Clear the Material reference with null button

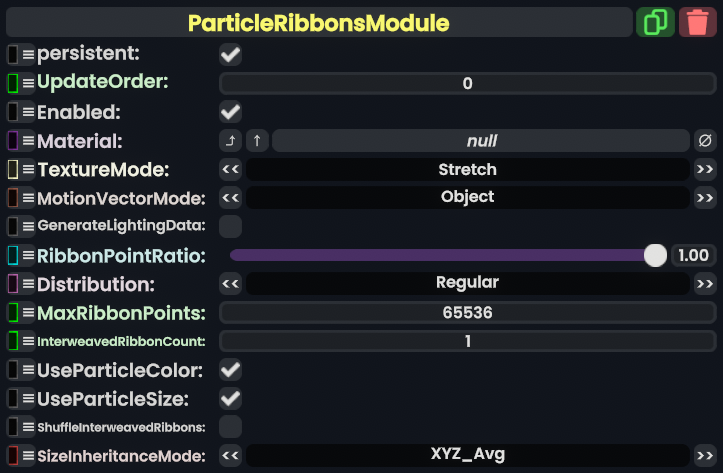click(x=705, y=141)
